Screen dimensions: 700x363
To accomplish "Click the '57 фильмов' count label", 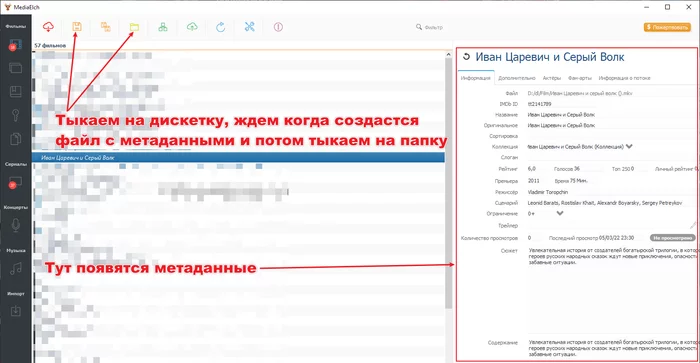I will click(50, 46).
